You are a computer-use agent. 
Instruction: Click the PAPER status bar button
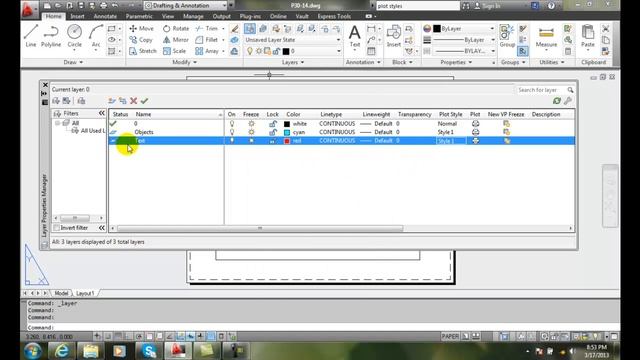click(x=450, y=336)
